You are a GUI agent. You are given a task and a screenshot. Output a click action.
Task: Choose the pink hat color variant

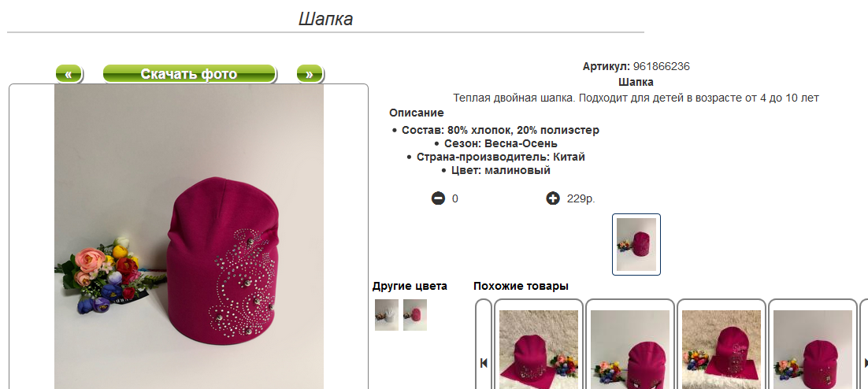[414, 315]
